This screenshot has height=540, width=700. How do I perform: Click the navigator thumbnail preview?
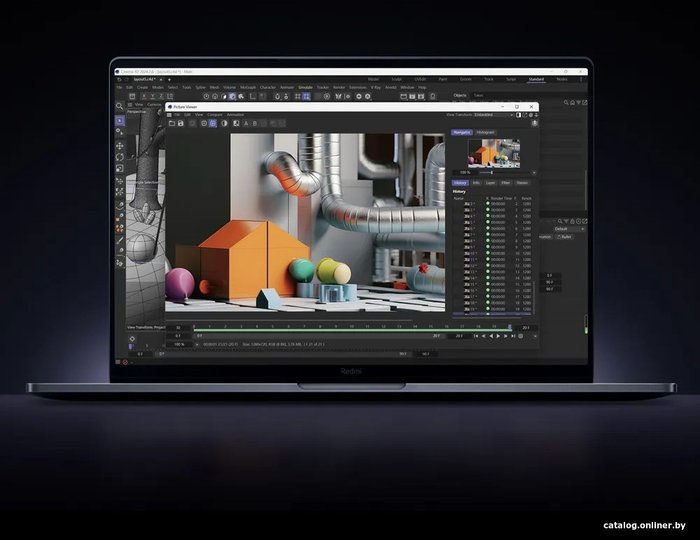pos(494,153)
